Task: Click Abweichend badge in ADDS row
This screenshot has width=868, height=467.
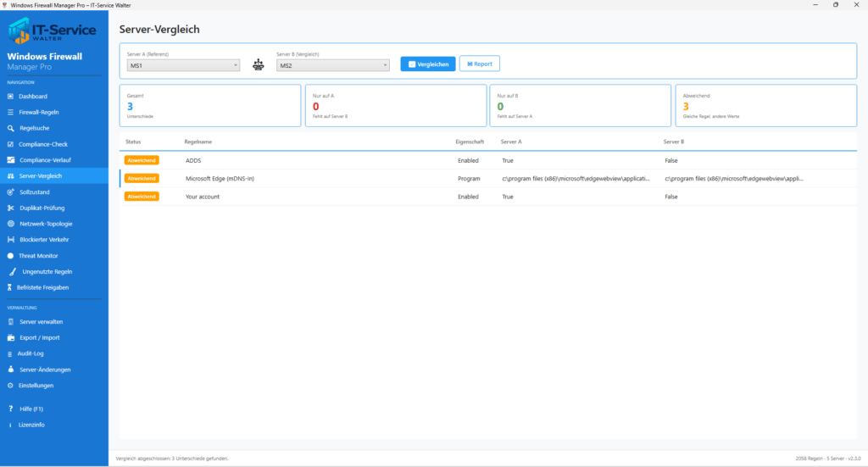Action: click(142, 160)
